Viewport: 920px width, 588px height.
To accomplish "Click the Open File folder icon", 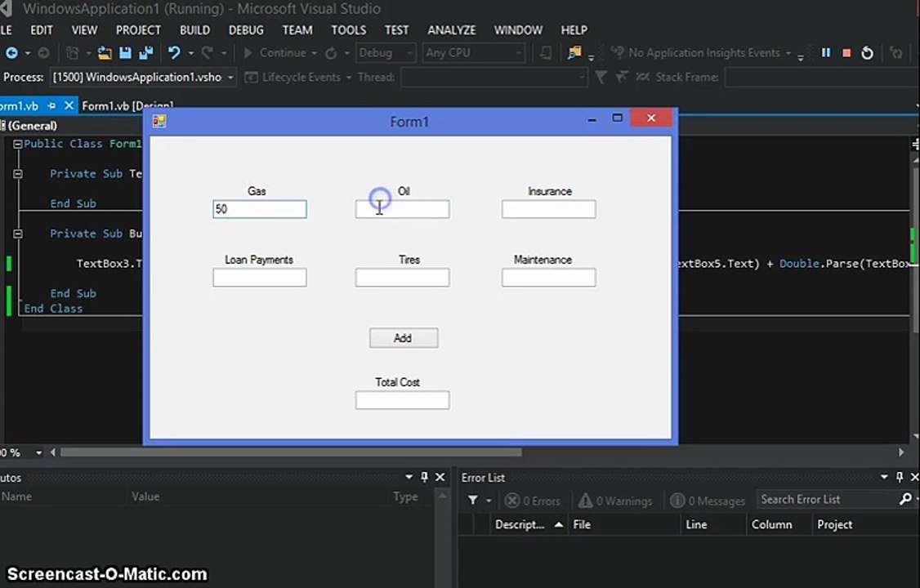I will point(105,53).
